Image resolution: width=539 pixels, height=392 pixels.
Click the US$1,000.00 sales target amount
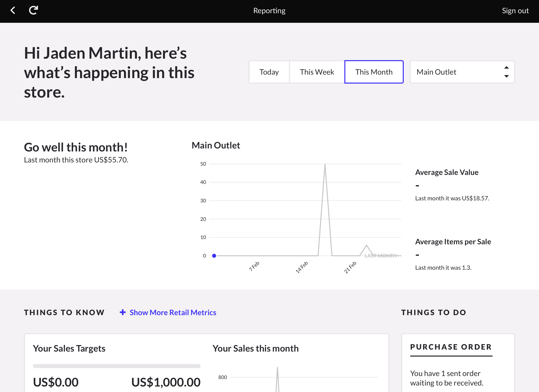166,382
